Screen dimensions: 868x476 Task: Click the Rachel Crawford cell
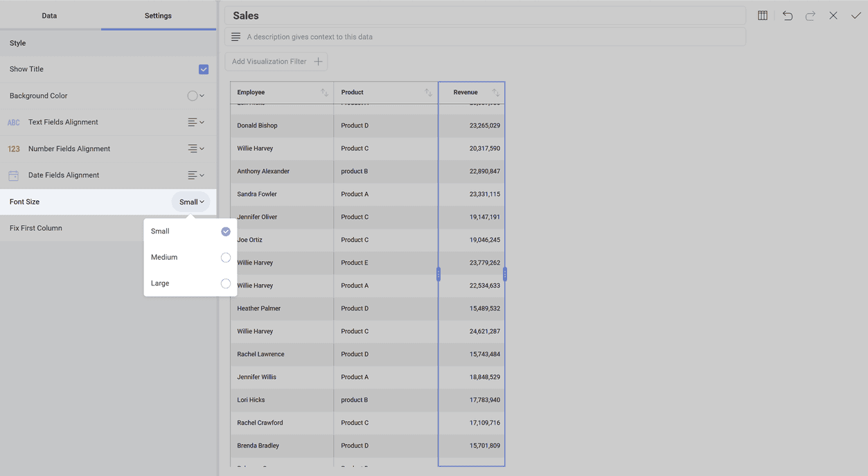coord(282,423)
